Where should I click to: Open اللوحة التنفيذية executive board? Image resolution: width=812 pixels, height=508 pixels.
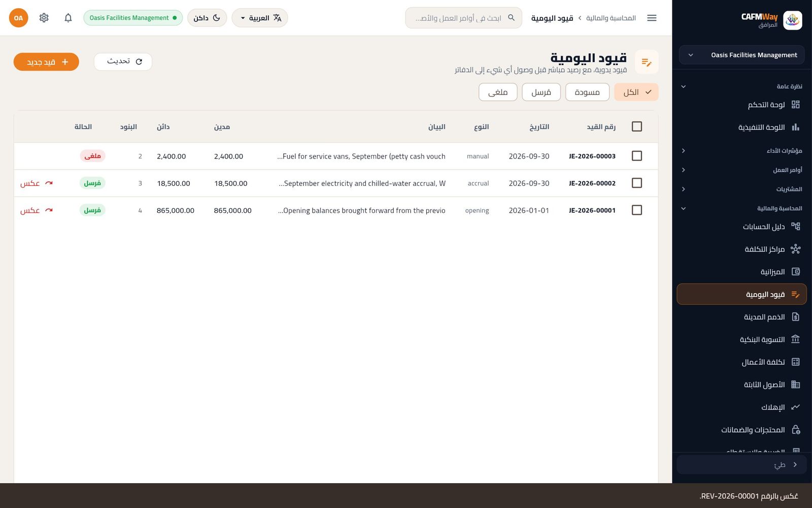click(741, 127)
